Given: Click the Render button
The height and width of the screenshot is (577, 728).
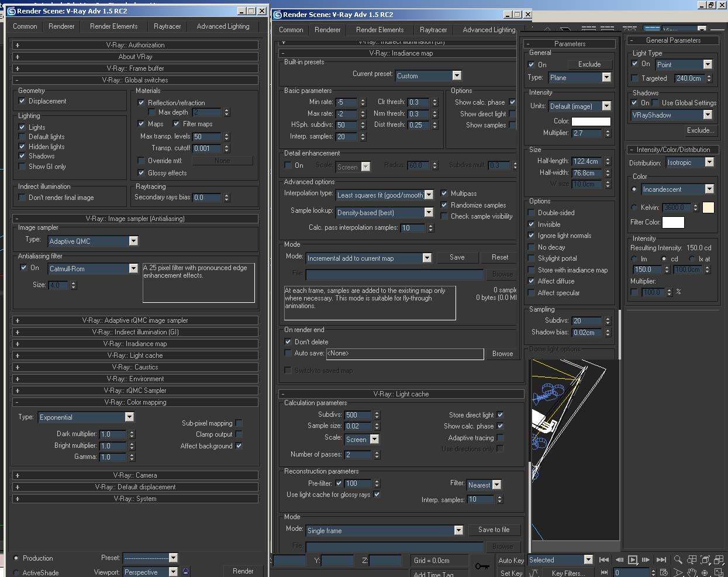Looking at the screenshot, I should (x=243, y=571).
